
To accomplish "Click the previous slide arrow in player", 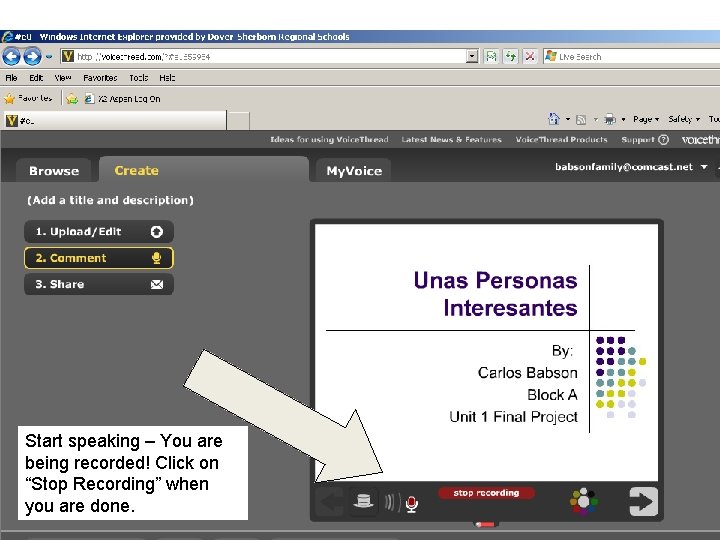I will (x=330, y=502).
